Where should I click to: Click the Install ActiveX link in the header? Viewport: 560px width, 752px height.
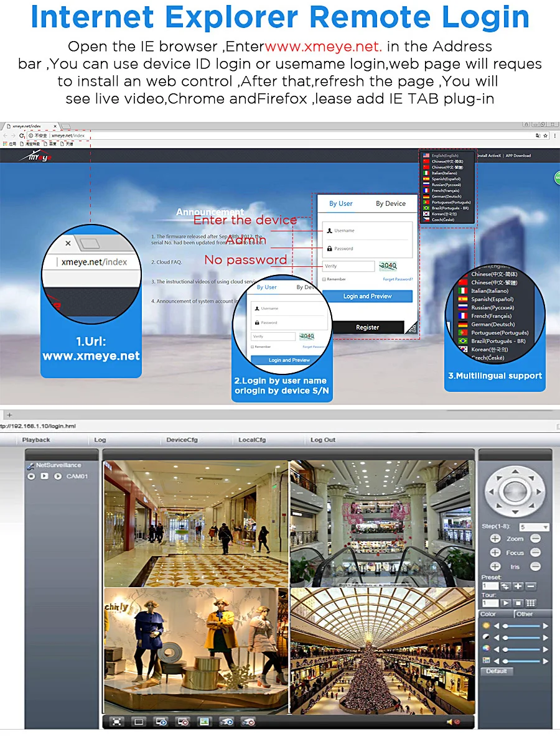488,156
